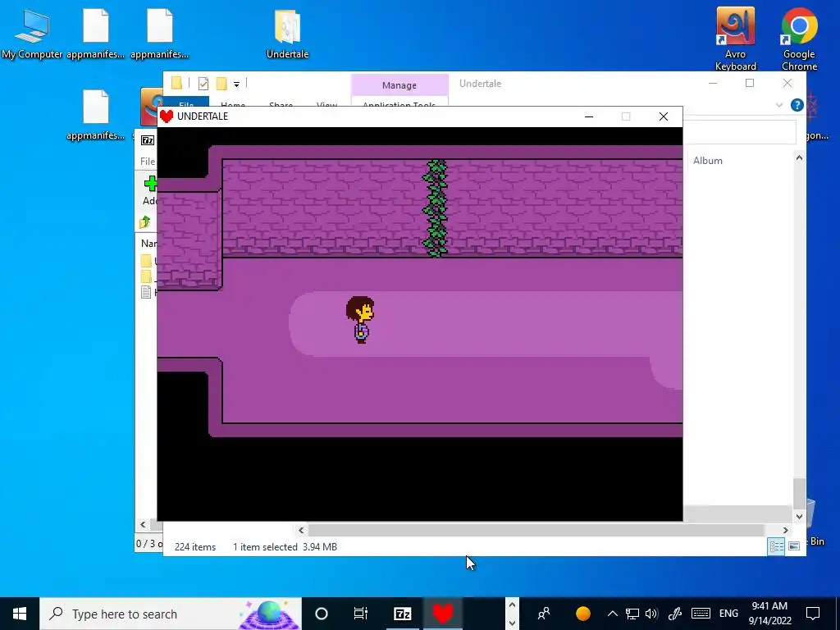Launch Avro Keyboard from the desktop
The width and height of the screenshot is (840, 630).
736,38
